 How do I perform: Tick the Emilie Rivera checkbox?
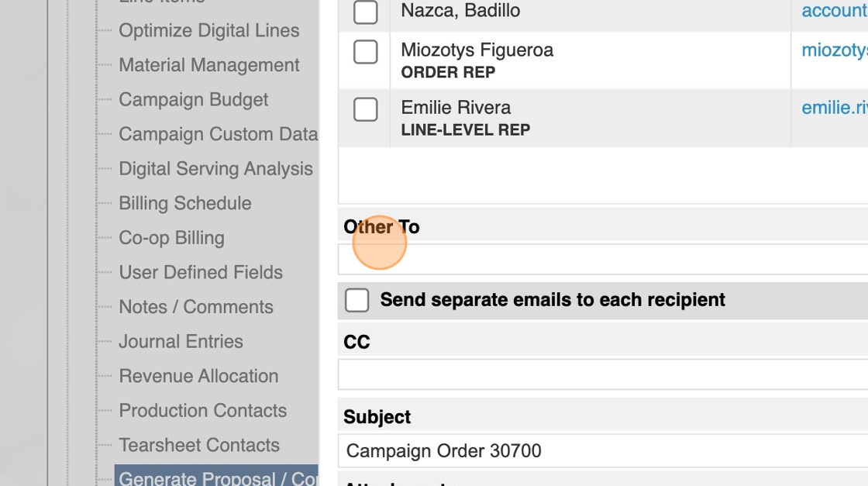365,109
